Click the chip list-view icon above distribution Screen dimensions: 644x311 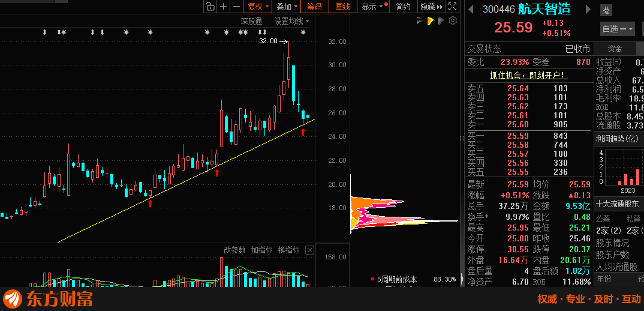tap(420, 20)
